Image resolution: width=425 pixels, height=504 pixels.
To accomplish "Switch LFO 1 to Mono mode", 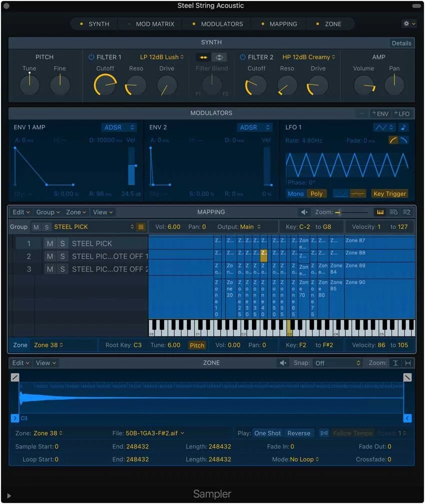I will (x=295, y=193).
